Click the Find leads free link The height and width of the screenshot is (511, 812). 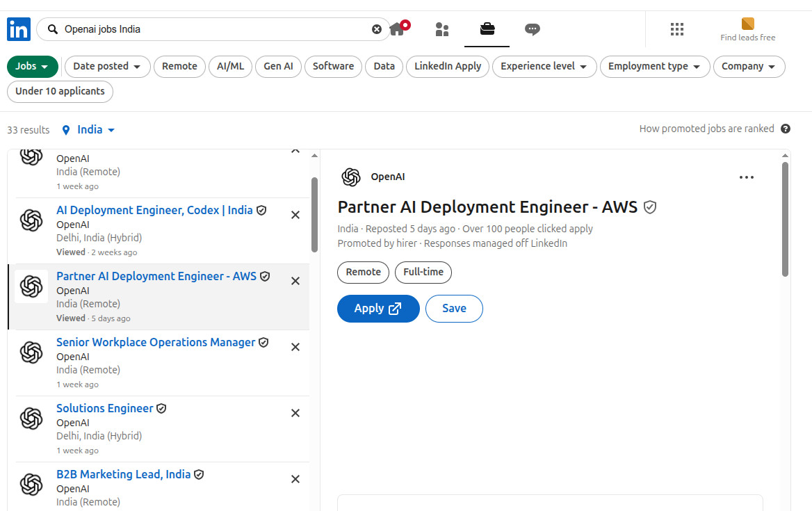(747, 29)
